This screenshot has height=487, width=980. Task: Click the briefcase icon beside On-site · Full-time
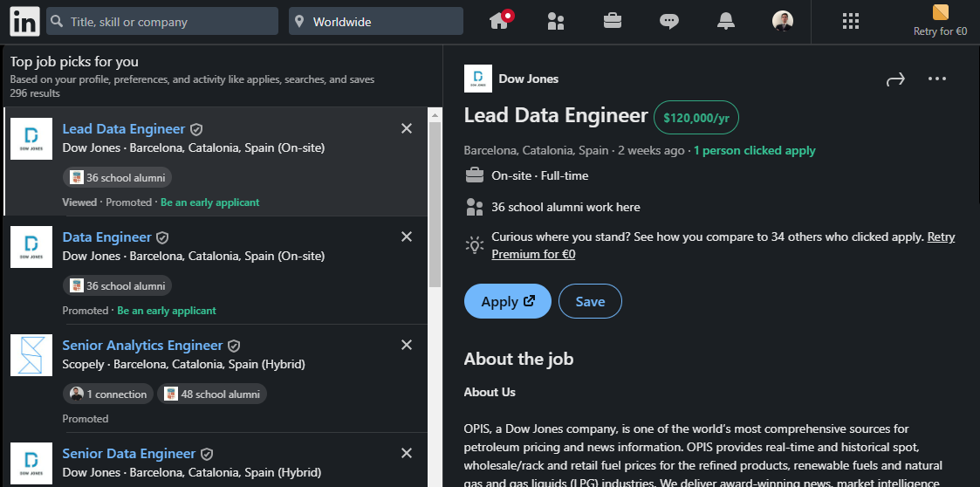475,175
